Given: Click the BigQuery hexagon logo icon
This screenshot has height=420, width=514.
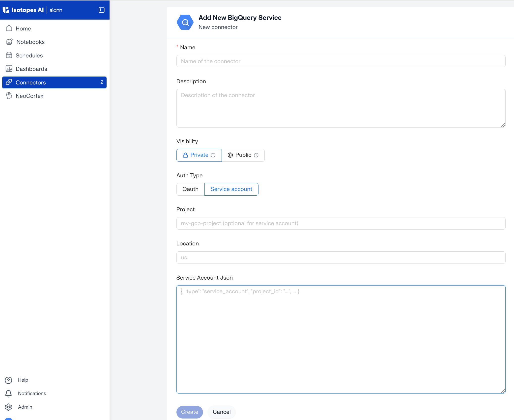Looking at the screenshot, I should [x=185, y=22].
